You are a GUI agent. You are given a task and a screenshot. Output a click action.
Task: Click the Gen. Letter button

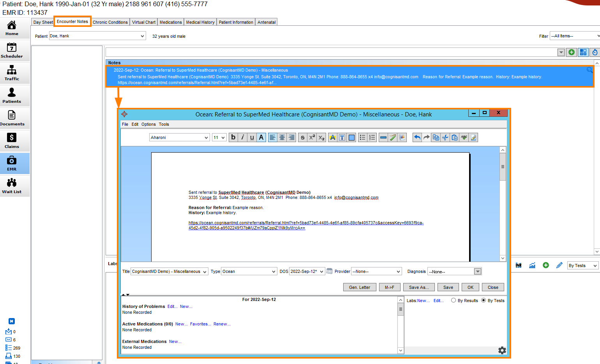(360, 287)
